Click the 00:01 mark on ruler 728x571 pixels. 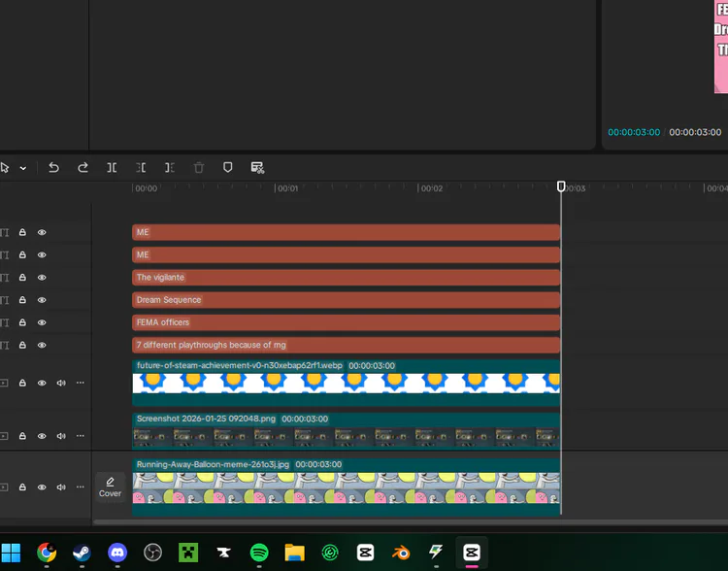click(288, 188)
